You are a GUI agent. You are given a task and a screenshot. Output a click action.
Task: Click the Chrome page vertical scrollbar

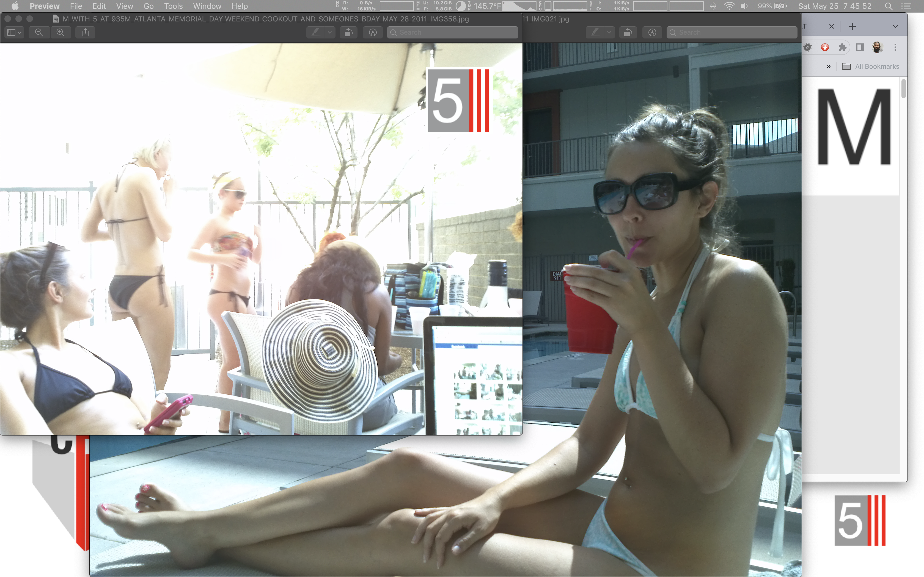[x=903, y=89]
